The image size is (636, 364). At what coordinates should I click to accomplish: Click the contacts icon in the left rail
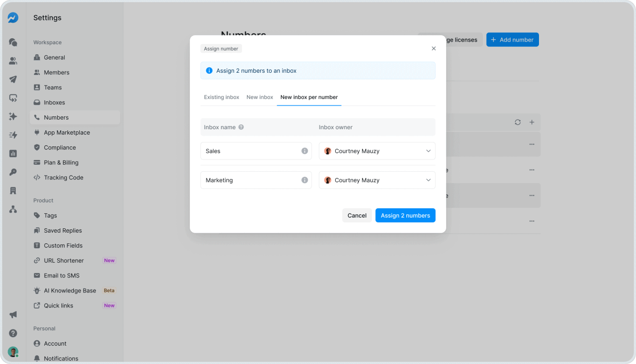pyautogui.click(x=12, y=61)
